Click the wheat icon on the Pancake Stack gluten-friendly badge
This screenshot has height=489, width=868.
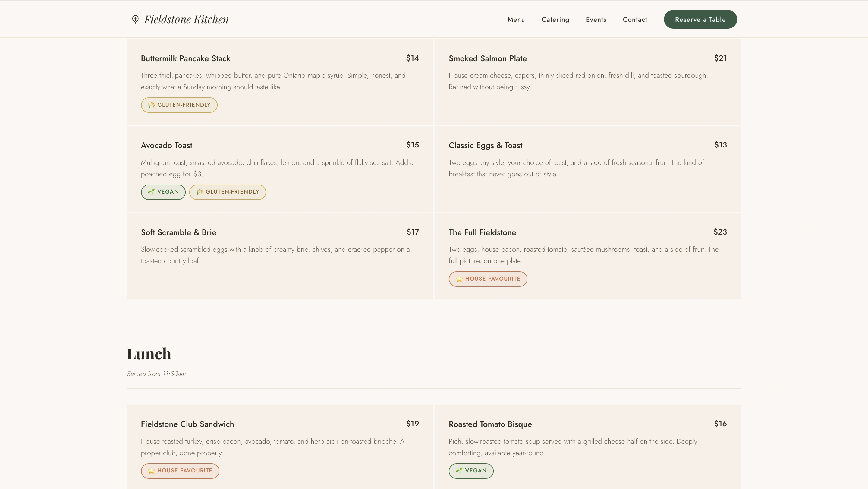(152, 105)
